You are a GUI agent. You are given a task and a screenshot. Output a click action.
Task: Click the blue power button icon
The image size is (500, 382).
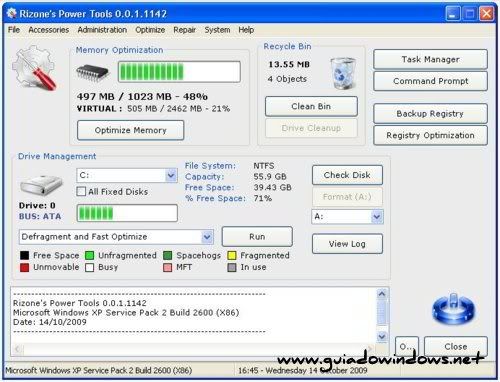pyautogui.click(x=453, y=309)
